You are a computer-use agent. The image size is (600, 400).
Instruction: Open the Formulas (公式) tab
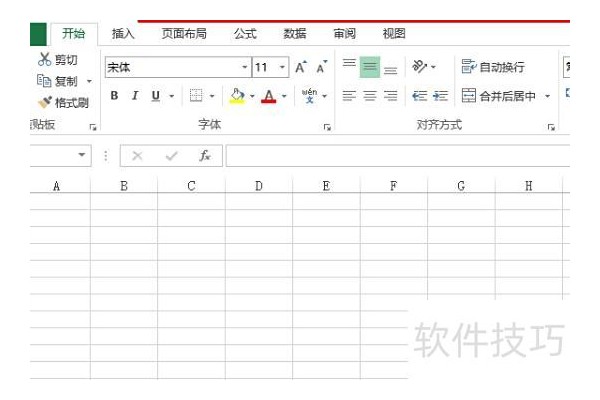click(x=245, y=34)
